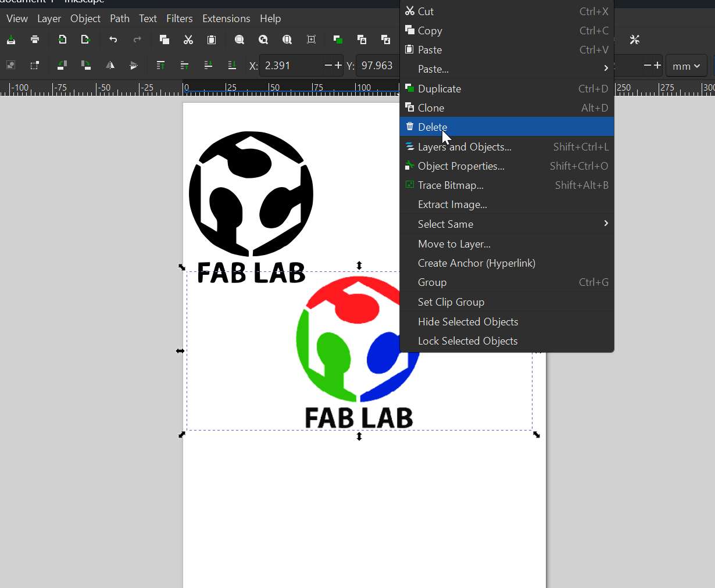Zoom to fit selection using magnifier icon

pos(239,40)
